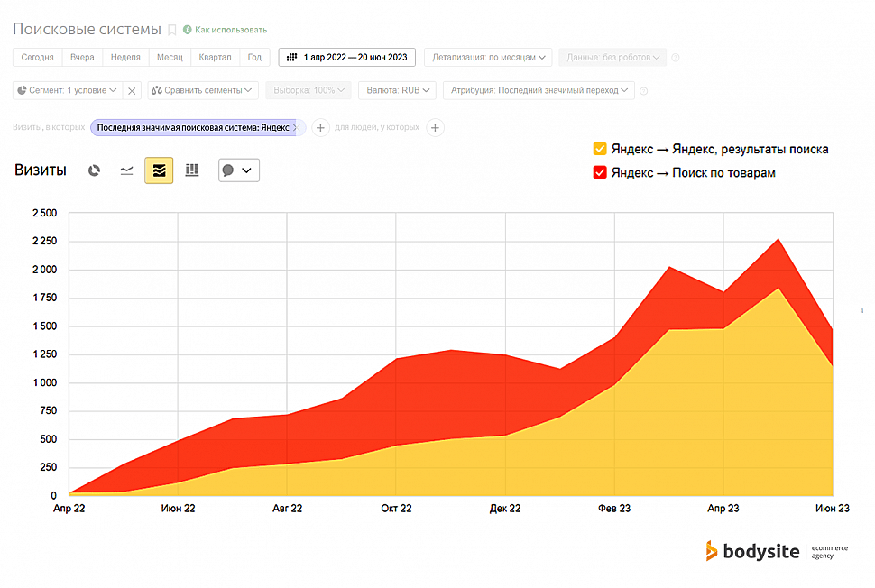Viewport: 875px width, 588px height.
Task: Select the Неделя period tab
Action: tap(125, 57)
